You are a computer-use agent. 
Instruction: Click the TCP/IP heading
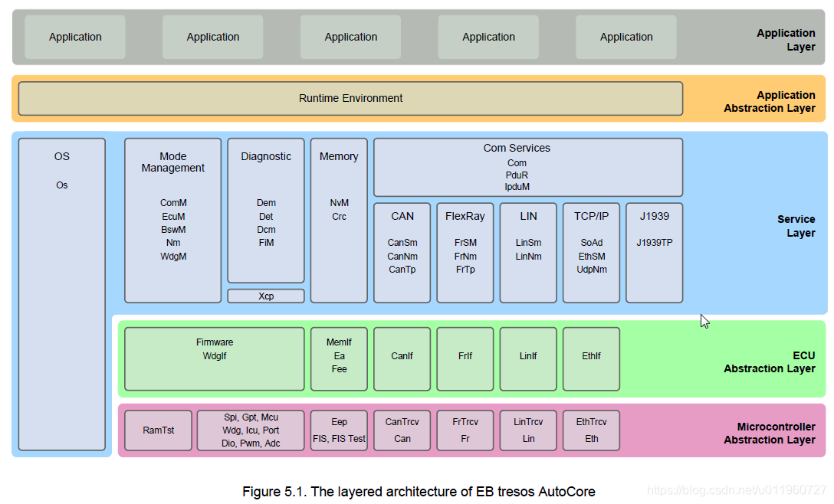pos(591,216)
